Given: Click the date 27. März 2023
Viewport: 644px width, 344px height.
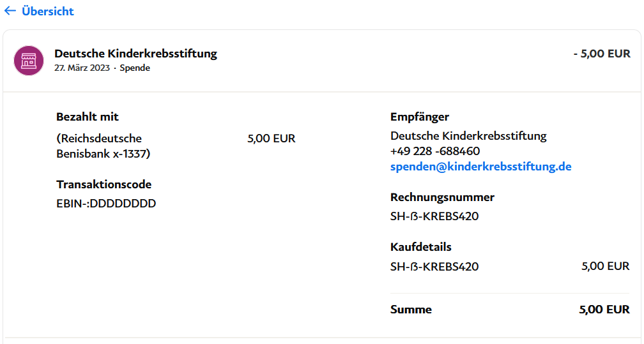Looking at the screenshot, I should pyautogui.click(x=82, y=68).
